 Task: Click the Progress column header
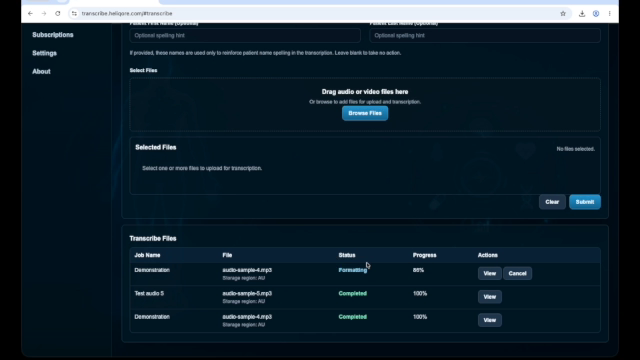pos(424,255)
